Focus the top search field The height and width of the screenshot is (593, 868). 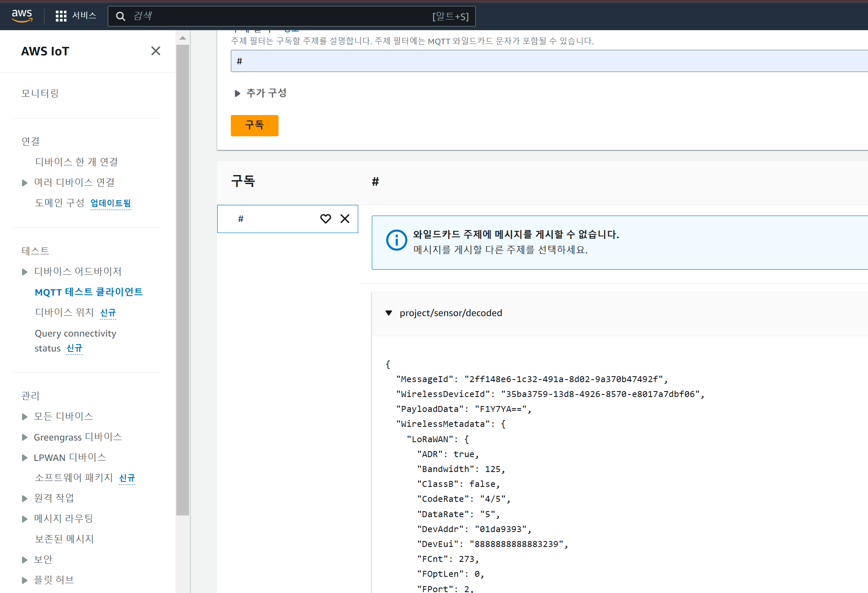click(292, 16)
